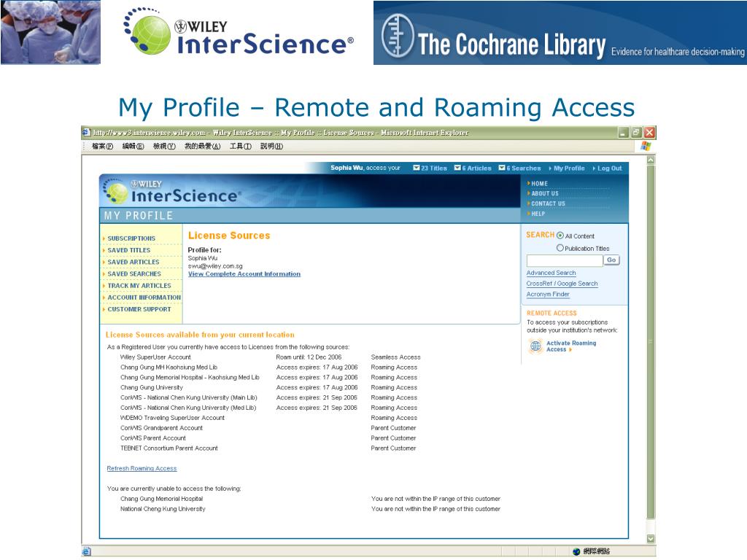Open the 檔案(F) File menu
The image size is (747, 560).
click(x=102, y=146)
